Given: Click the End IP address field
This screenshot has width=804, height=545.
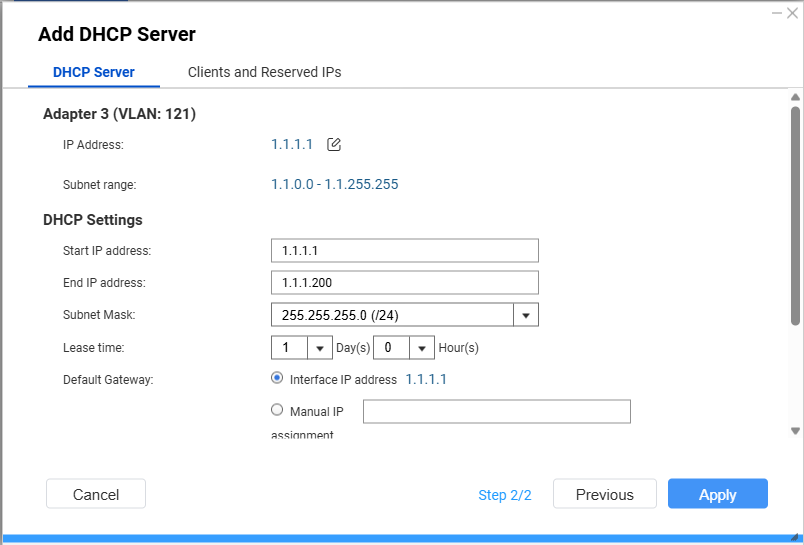Looking at the screenshot, I should [x=404, y=283].
